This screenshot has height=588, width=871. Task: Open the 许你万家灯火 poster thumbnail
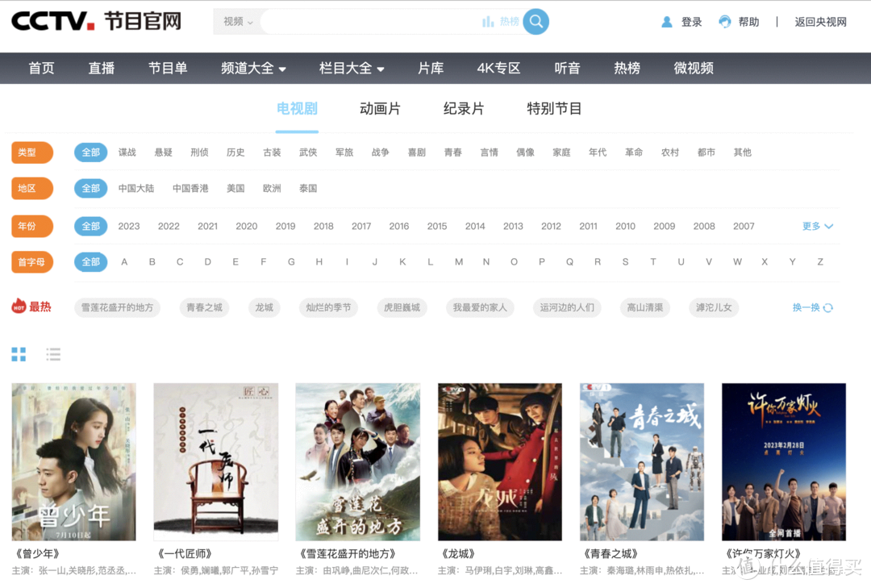(784, 462)
